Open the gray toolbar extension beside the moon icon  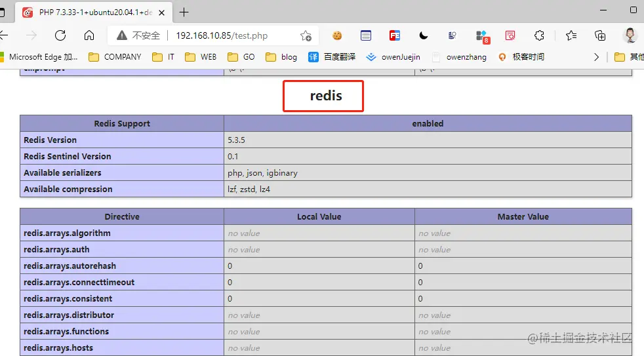453,35
